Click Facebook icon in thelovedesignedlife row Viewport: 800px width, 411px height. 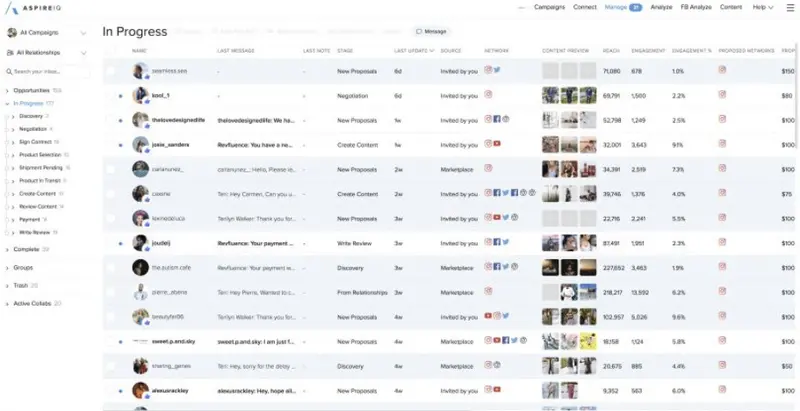(x=497, y=119)
